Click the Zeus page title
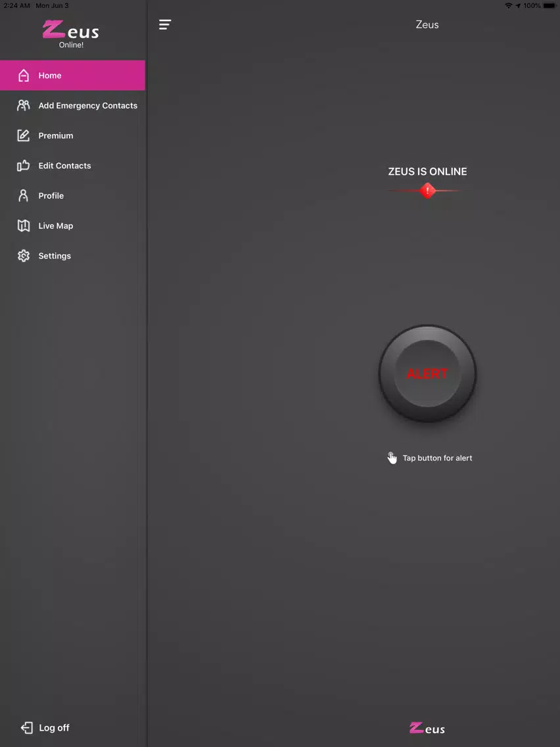Image resolution: width=560 pixels, height=747 pixels. 427,24
